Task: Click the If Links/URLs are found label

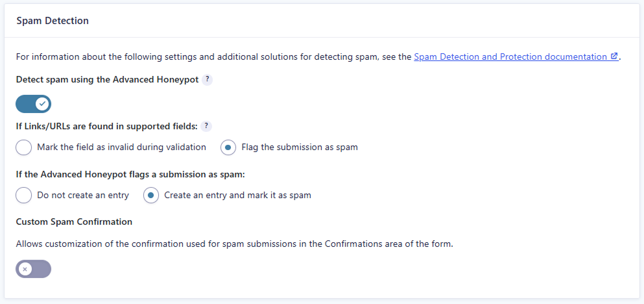Action: point(107,126)
